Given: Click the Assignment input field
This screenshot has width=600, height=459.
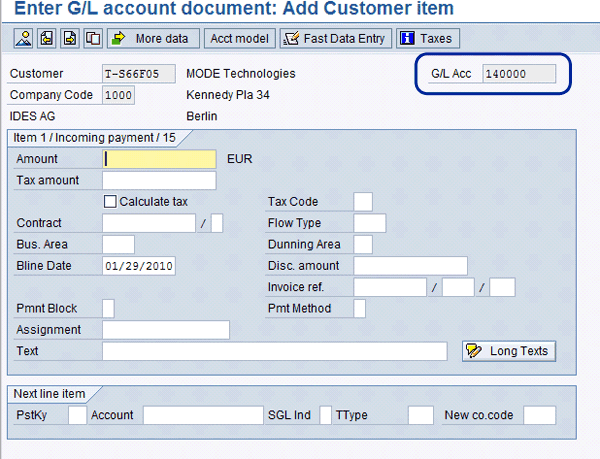Looking at the screenshot, I should click(165, 330).
